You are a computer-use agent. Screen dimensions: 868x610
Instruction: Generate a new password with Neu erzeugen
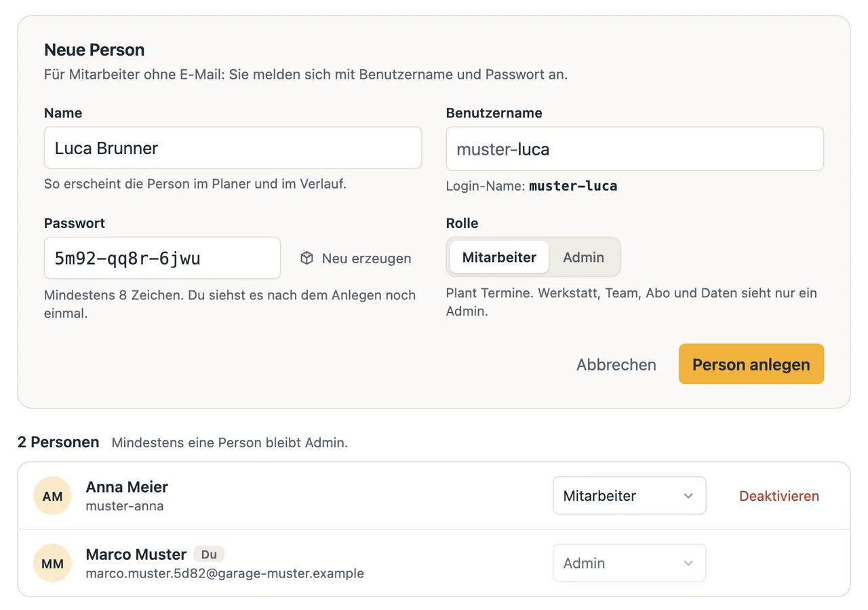click(x=356, y=258)
